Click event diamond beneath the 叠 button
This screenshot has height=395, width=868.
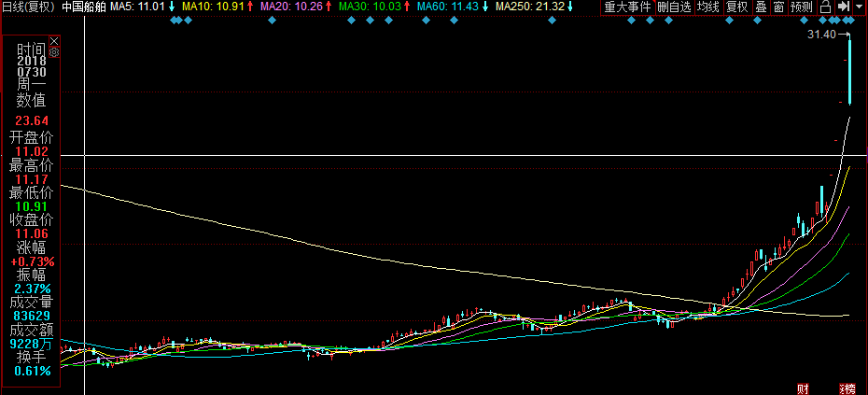pyautogui.click(x=757, y=21)
